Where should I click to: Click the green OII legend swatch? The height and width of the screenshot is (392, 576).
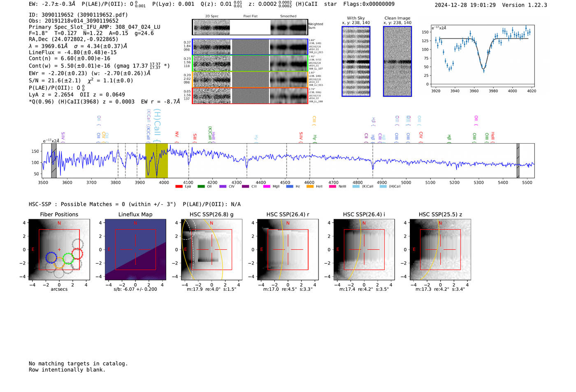tap(201, 186)
